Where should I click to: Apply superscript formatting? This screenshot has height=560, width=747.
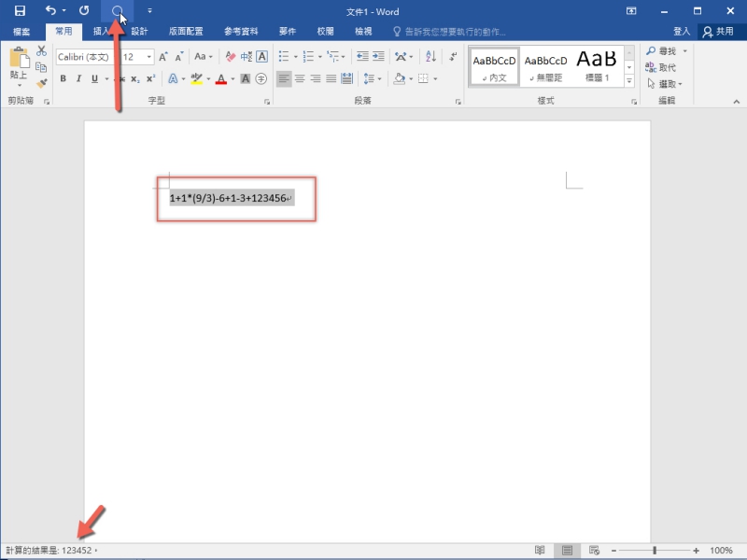tap(151, 78)
